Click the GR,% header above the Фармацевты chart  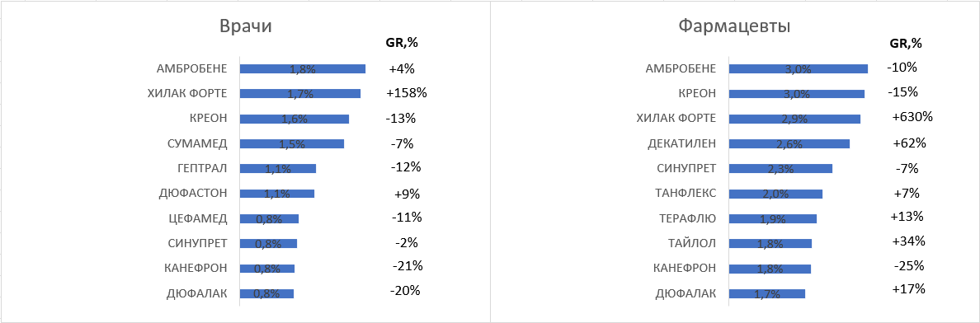pyautogui.click(x=906, y=44)
